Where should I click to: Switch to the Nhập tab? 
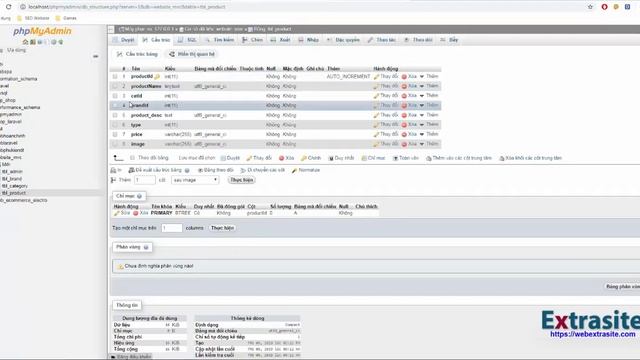click(x=309, y=40)
